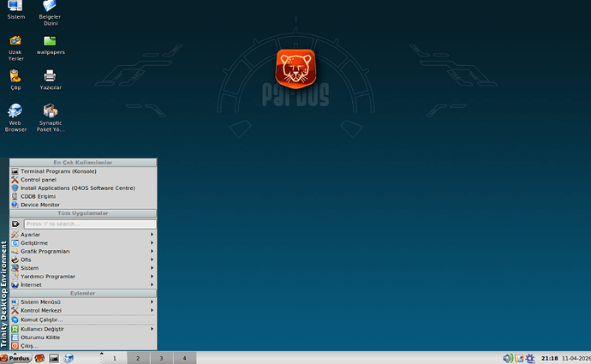Click Oturumu Kilitle to lock the session
The width and height of the screenshot is (591, 364).
40,337
